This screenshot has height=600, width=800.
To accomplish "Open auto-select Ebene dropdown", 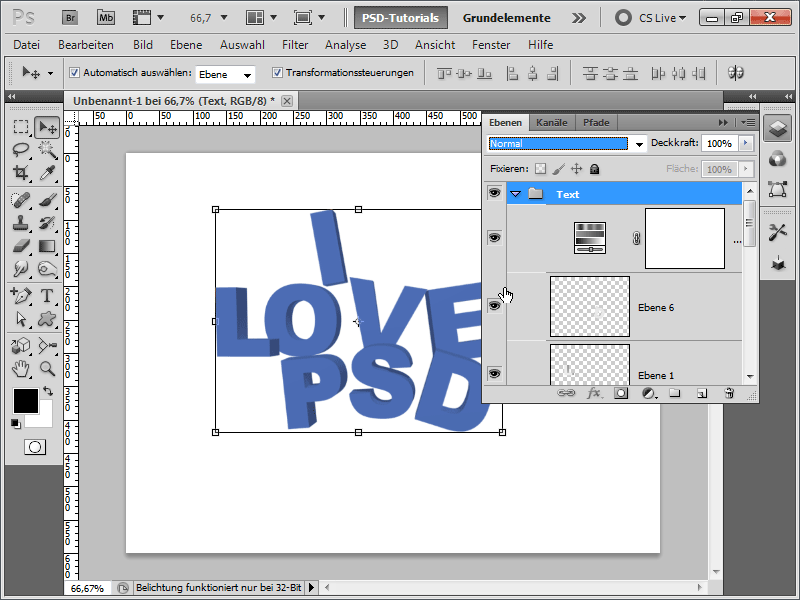I will tap(225, 74).
